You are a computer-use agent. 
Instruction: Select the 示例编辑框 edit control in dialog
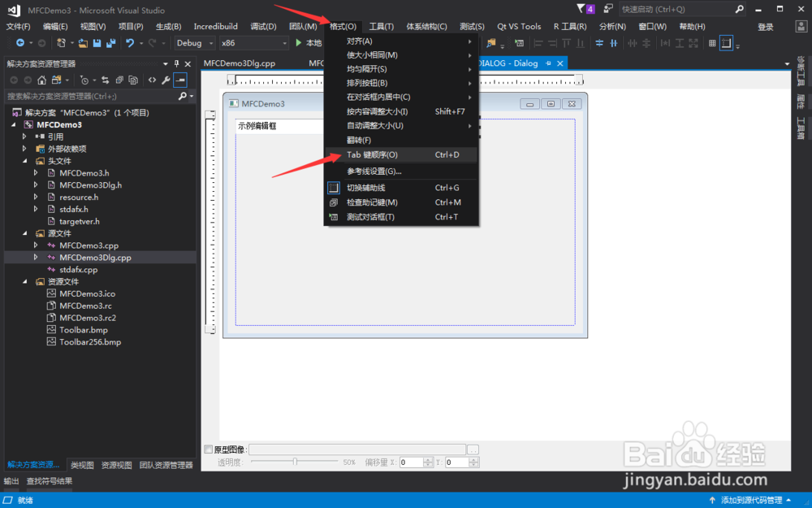click(279, 126)
